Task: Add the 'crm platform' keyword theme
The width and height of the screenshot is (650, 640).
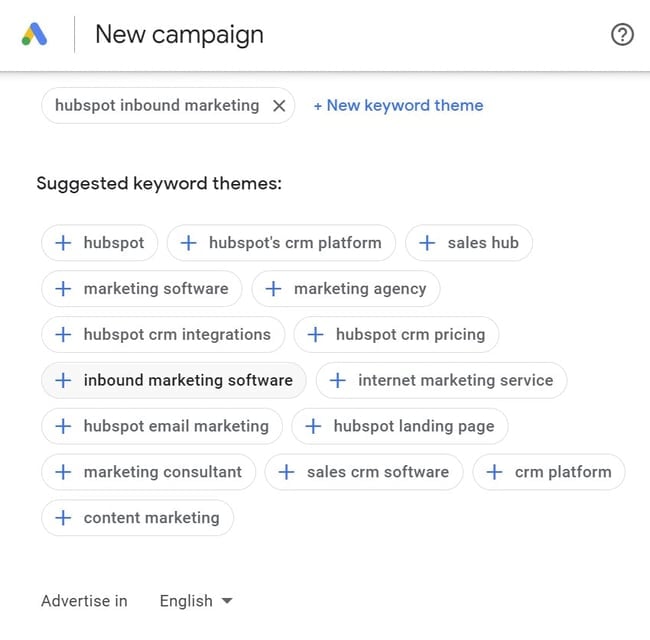Action: (x=549, y=472)
